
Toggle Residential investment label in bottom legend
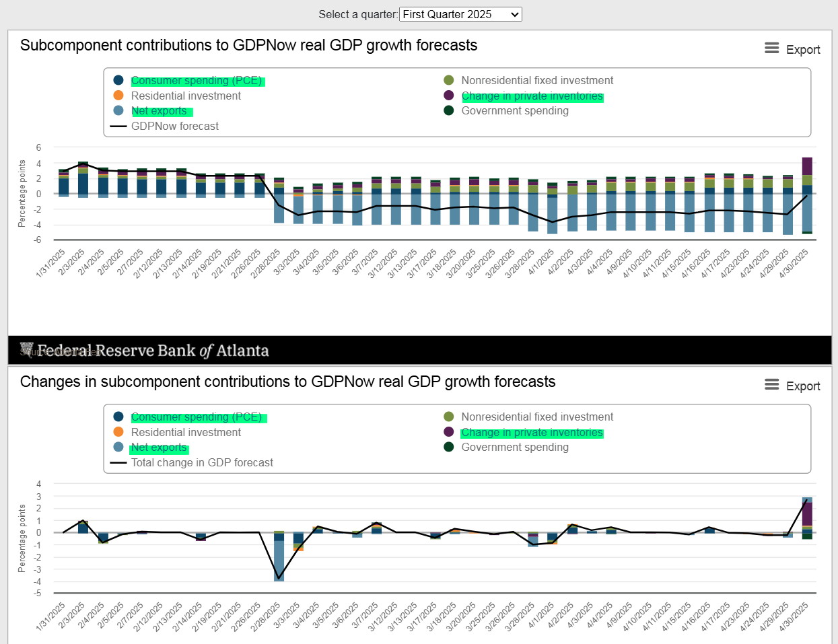[x=186, y=432]
